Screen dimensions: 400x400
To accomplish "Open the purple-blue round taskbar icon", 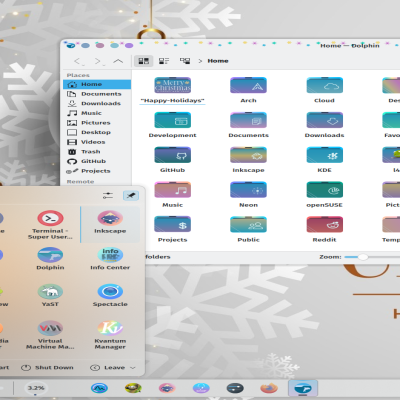I will tap(201, 388).
